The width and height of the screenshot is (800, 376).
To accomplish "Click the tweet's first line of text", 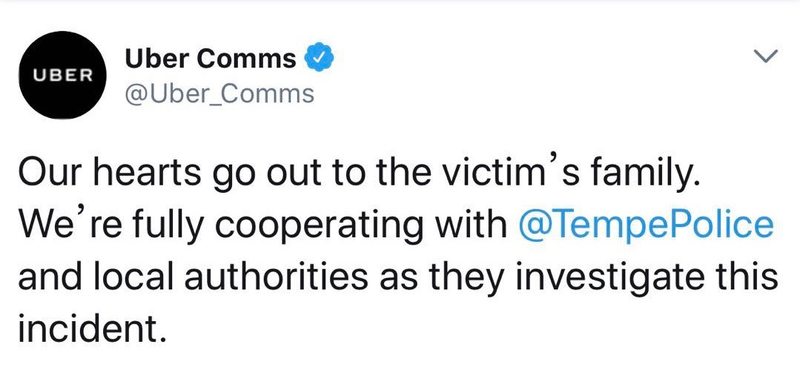I will pos(357,174).
